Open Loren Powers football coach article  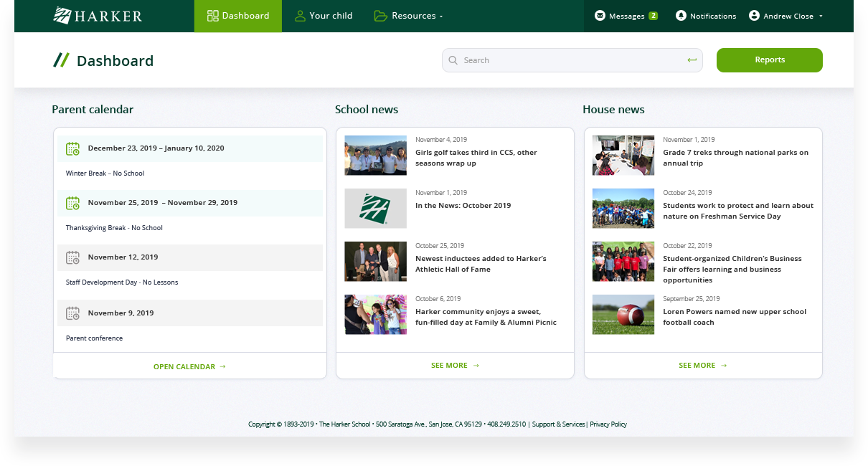(x=735, y=317)
